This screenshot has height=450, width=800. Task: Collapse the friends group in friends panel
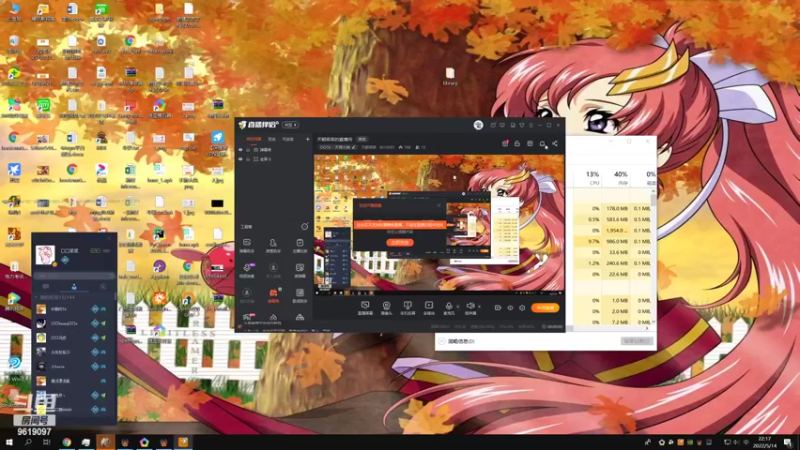coord(37,297)
